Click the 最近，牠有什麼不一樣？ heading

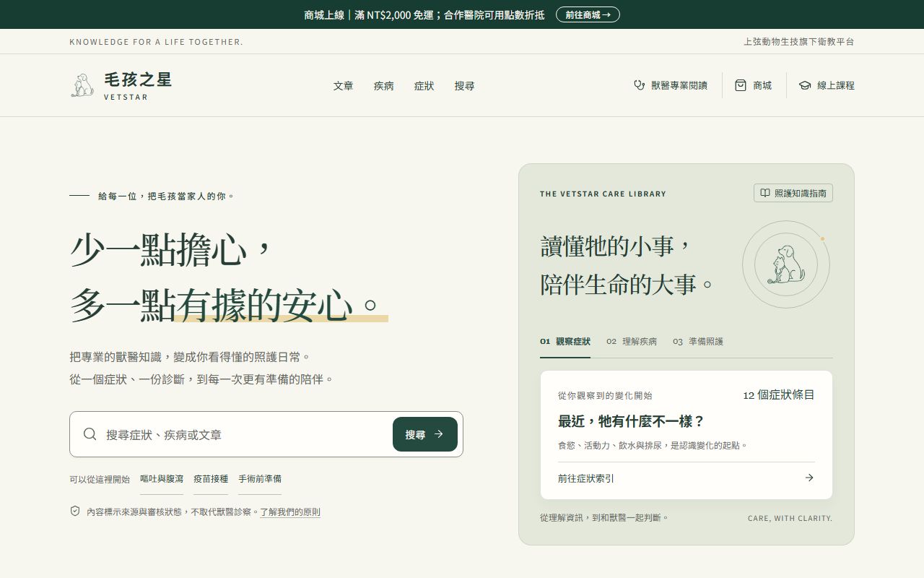631,421
